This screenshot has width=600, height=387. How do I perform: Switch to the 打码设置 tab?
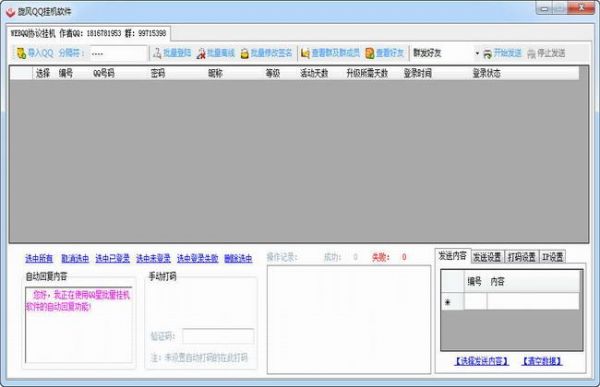[522, 257]
